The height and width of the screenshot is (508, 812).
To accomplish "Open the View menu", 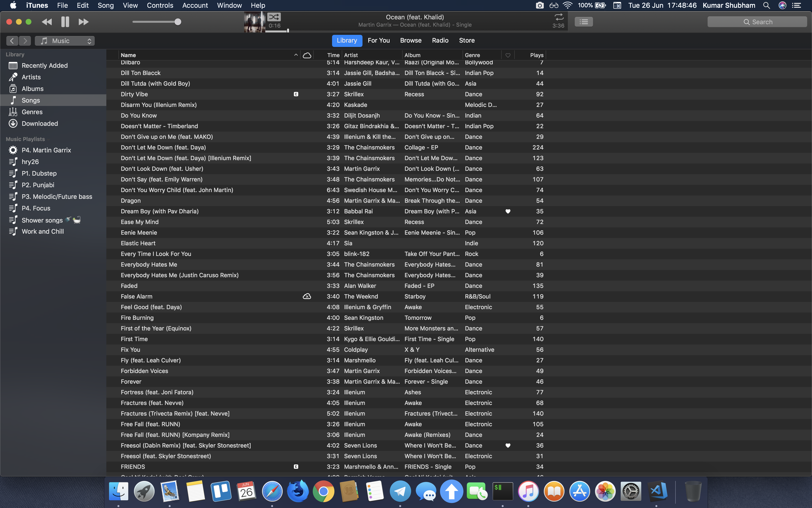I will coord(130,5).
